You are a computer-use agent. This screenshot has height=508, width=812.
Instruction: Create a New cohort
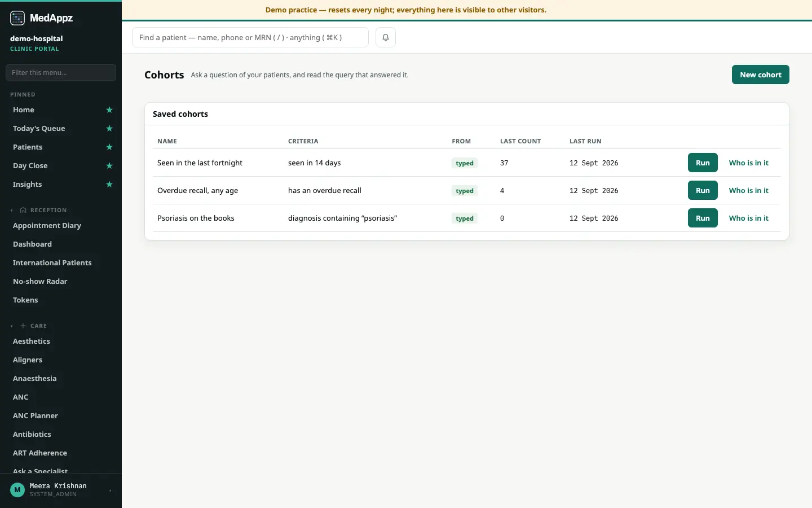761,75
